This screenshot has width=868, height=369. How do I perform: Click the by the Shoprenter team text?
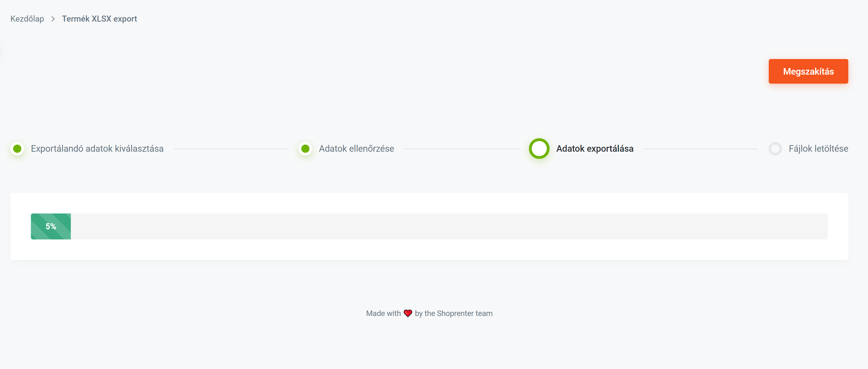tap(454, 314)
